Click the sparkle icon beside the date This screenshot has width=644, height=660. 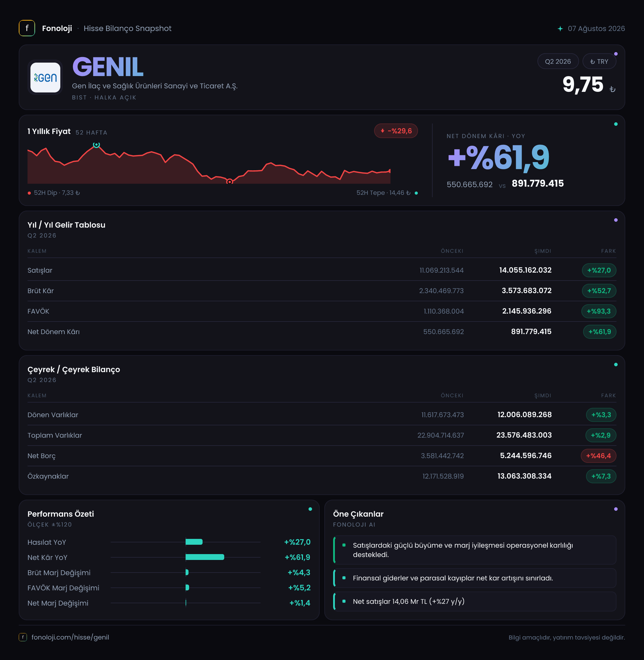(560, 29)
